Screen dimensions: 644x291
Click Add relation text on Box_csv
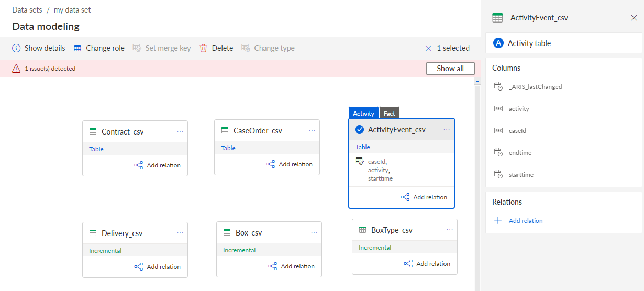tap(298, 266)
